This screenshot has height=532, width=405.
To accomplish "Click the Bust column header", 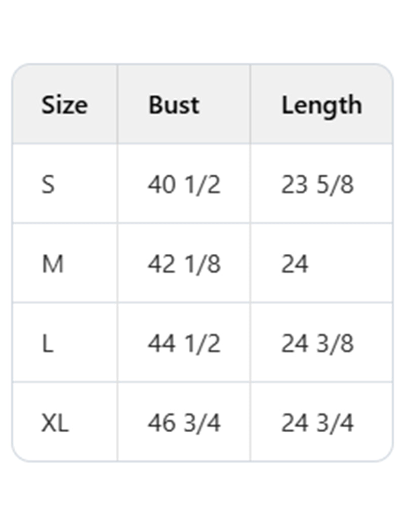I will click(174, 105).
